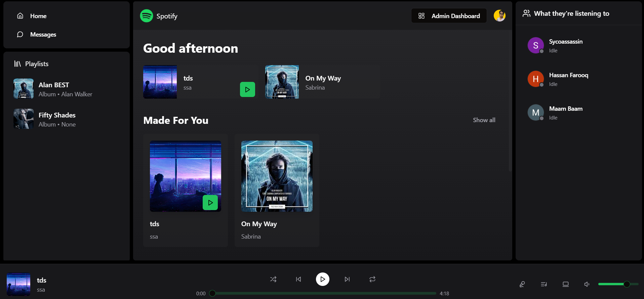
Task: Play tds in Made For You
Action: [x=210, y=203]
